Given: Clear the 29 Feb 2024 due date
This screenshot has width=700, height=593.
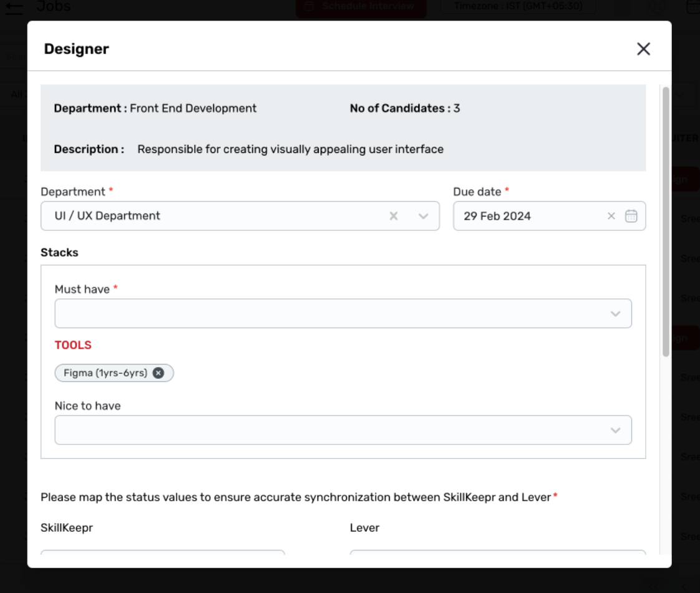Looking at the screenshot, I should click(611, 216).
